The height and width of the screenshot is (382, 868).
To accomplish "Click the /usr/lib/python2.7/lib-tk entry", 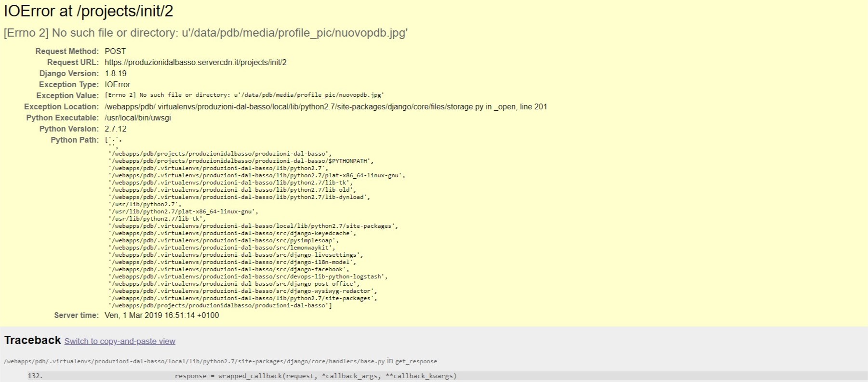I will pos(157,219).
